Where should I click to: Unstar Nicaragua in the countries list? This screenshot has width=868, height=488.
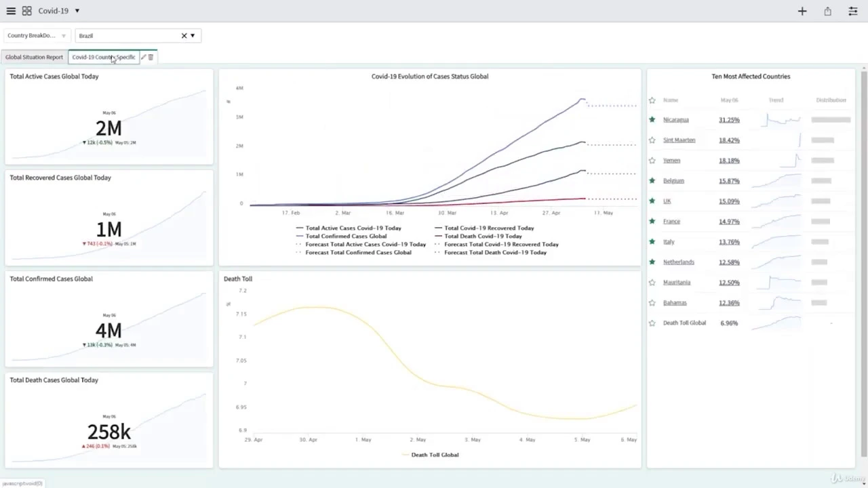tap(652, 120)
